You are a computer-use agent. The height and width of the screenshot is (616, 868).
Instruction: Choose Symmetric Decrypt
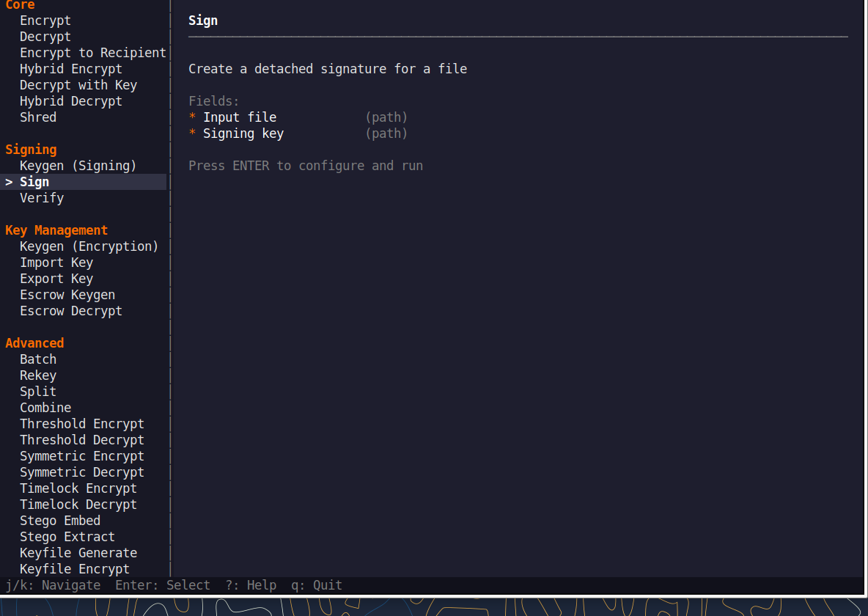pos(82,472)
